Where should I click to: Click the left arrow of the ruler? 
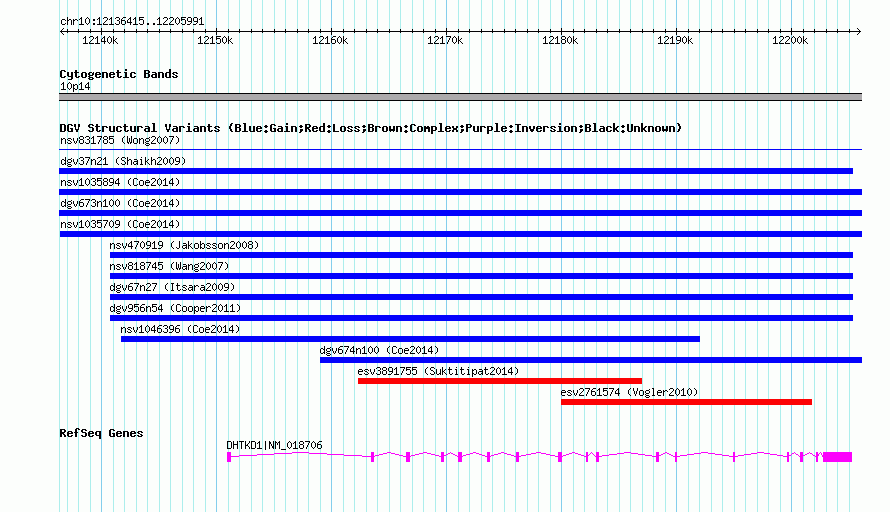[62, 31]
